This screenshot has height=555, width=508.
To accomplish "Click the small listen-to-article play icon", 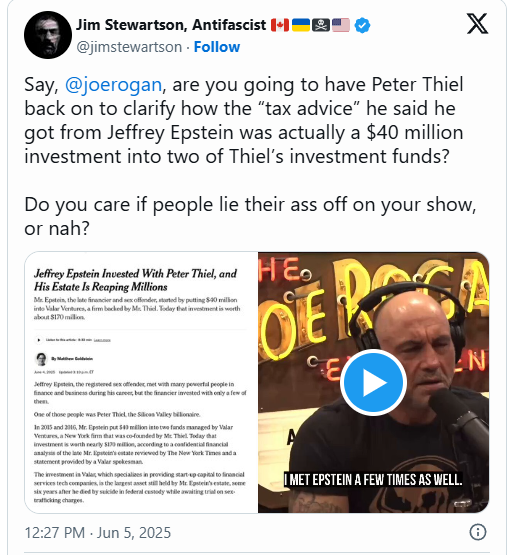I will coord(38,340).
